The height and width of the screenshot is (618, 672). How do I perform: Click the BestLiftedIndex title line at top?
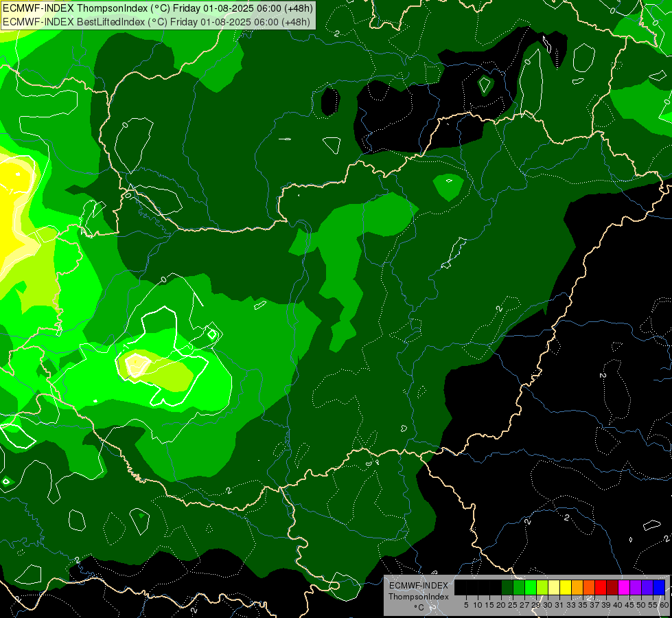point(157,22)
